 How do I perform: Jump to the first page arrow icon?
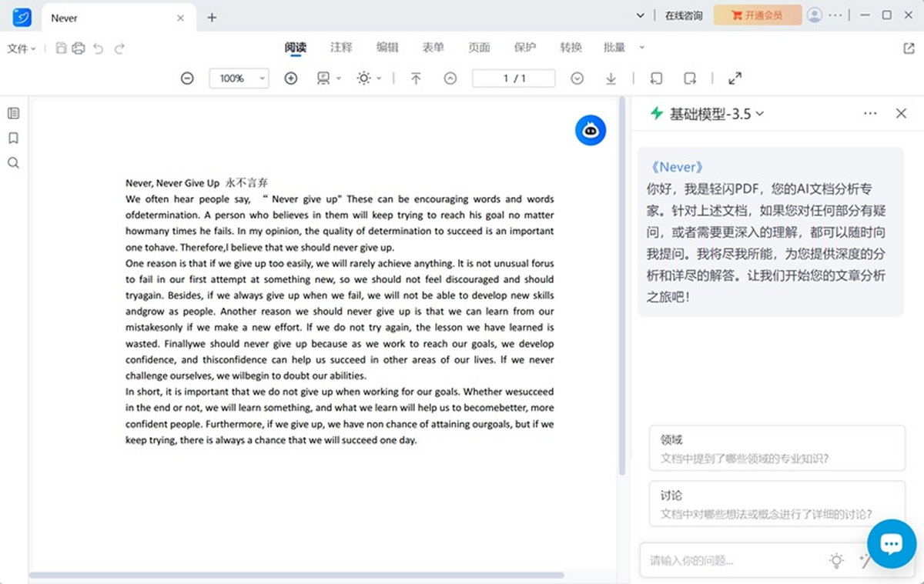click(416, 78)
